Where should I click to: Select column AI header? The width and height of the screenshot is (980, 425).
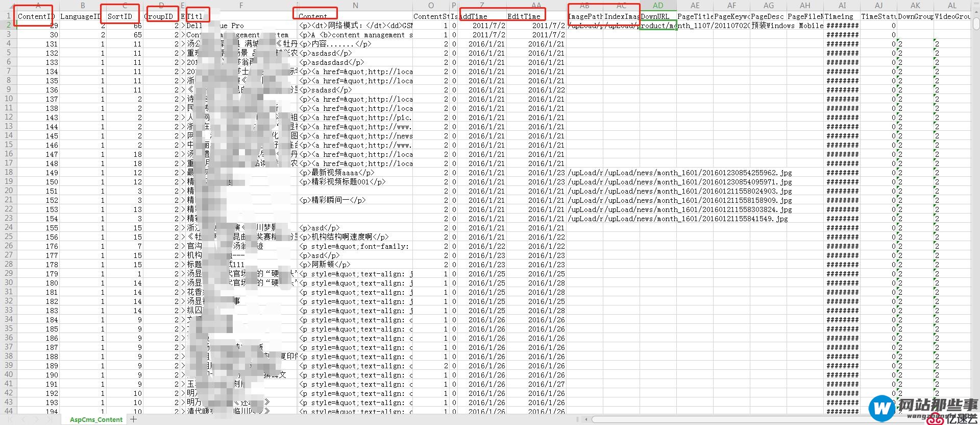coord(842,5)
